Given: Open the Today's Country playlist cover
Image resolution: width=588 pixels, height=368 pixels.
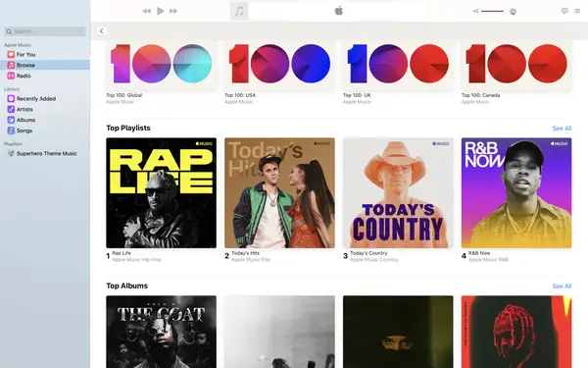Looking at the screenshot, I should 398,192.
